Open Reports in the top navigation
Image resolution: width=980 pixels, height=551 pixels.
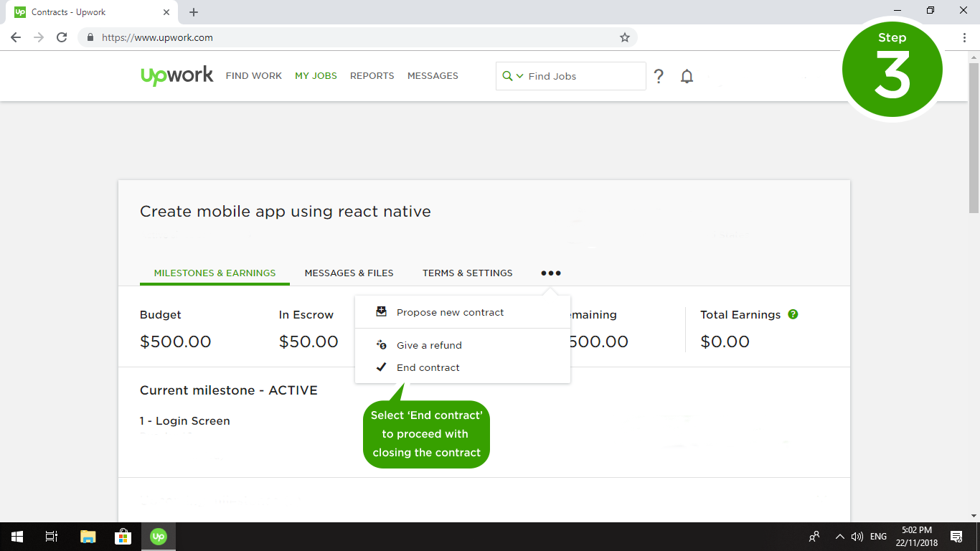[372, 75]
